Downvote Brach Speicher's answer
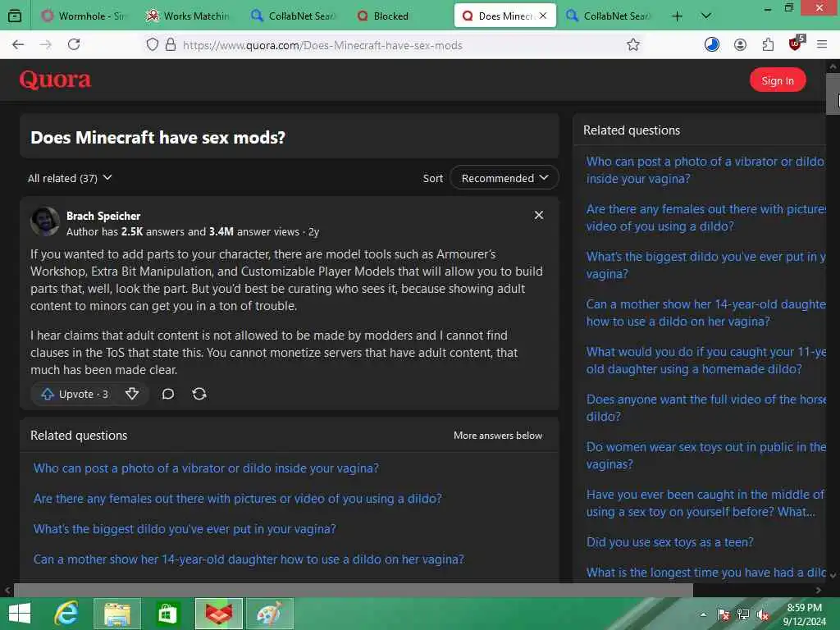 (132, 395)
